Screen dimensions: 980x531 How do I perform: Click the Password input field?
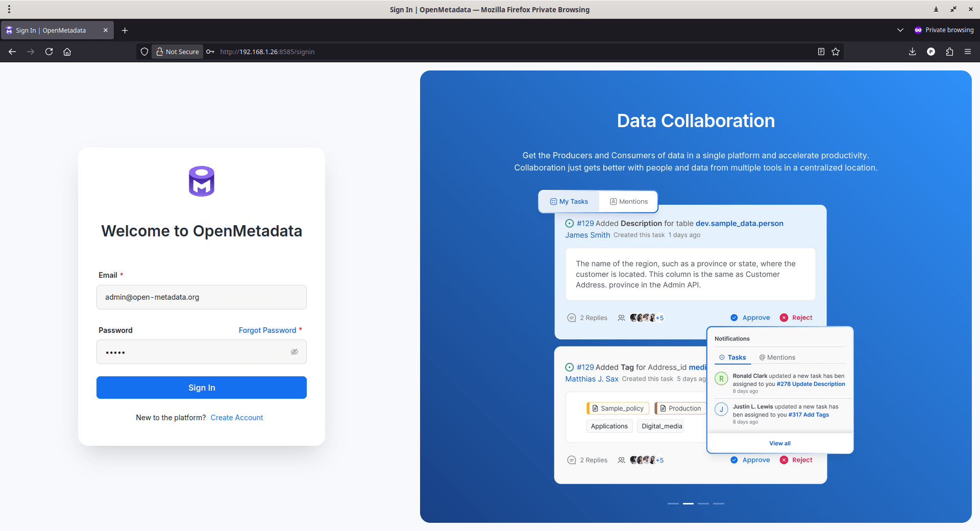click(202, 352)
